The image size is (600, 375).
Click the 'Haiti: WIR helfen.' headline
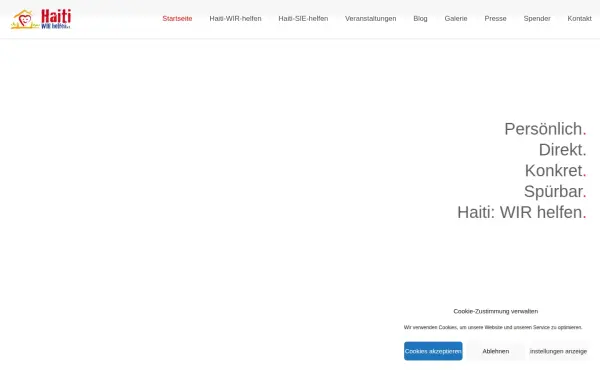coord(522,212)
